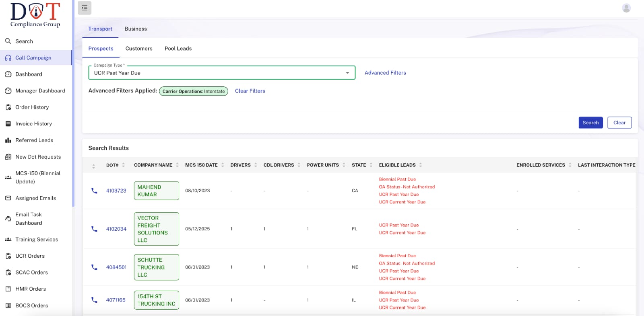Open the user profile avatar

[626, 8]
